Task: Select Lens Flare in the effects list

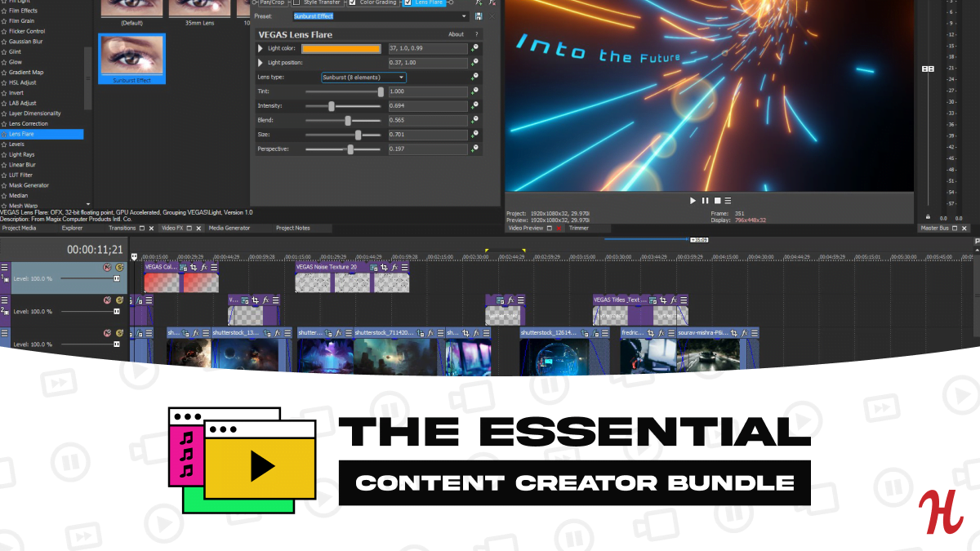Action: click(x=42, y=134)
